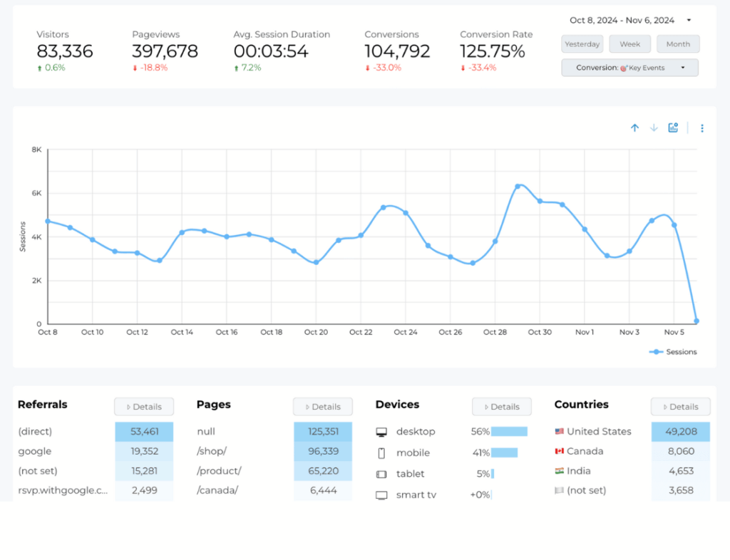The width and height of the screenshot is (730, 560).
Task: Switch to the Month view
Action: (677, 43)
